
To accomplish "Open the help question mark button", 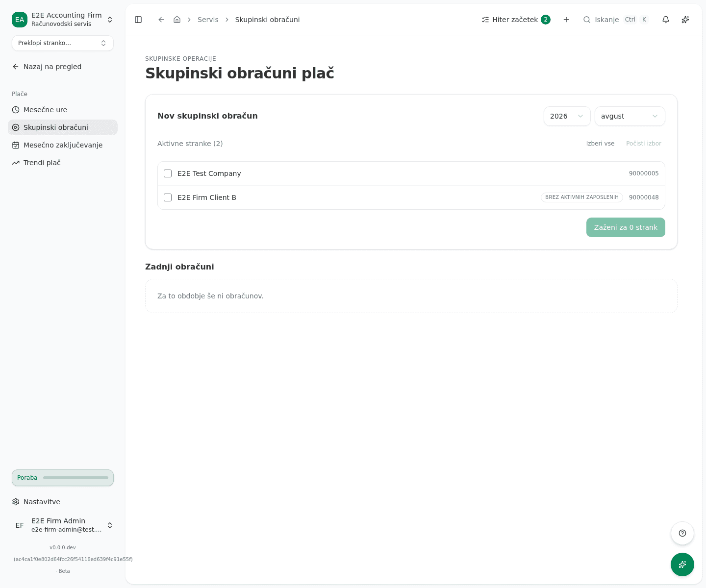I will [x=682, y=533].
